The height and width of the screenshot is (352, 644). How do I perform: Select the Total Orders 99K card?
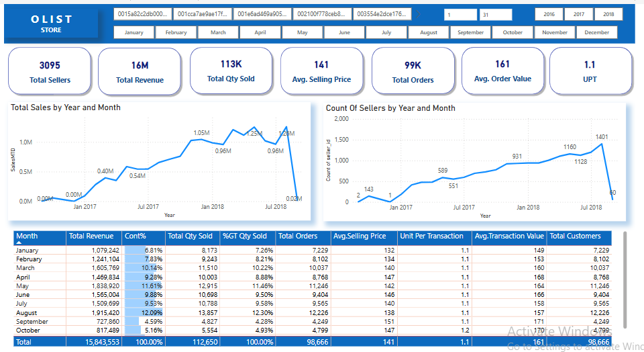tap(413, 71)
